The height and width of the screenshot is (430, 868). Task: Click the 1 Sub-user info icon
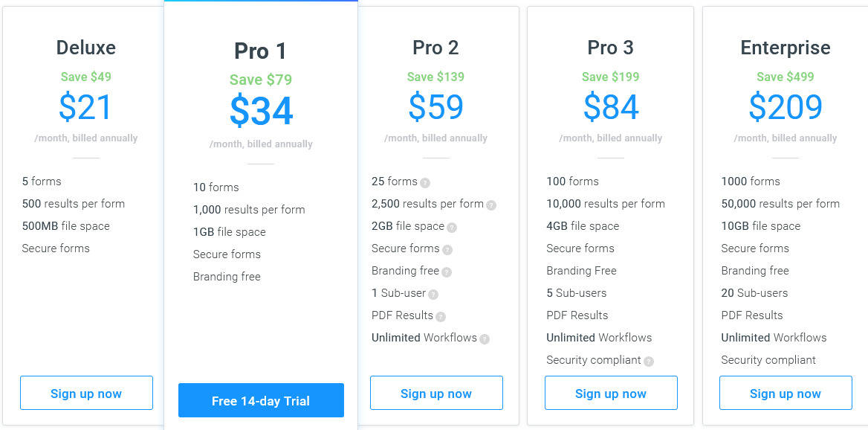coord(434,293)
